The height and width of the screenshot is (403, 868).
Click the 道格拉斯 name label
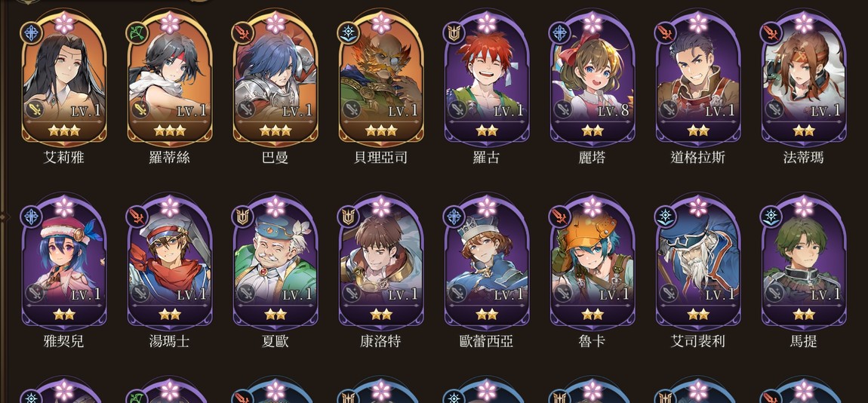point(697,158)
